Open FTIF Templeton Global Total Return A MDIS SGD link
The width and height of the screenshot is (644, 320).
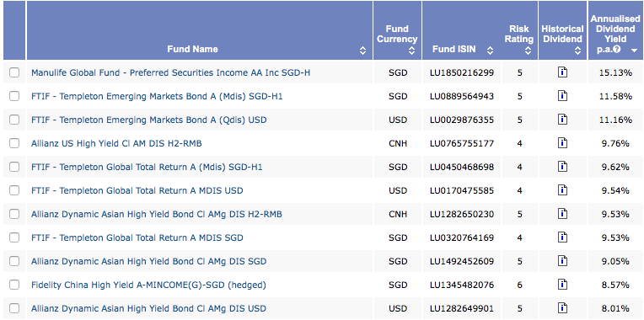tap(137, 237)
